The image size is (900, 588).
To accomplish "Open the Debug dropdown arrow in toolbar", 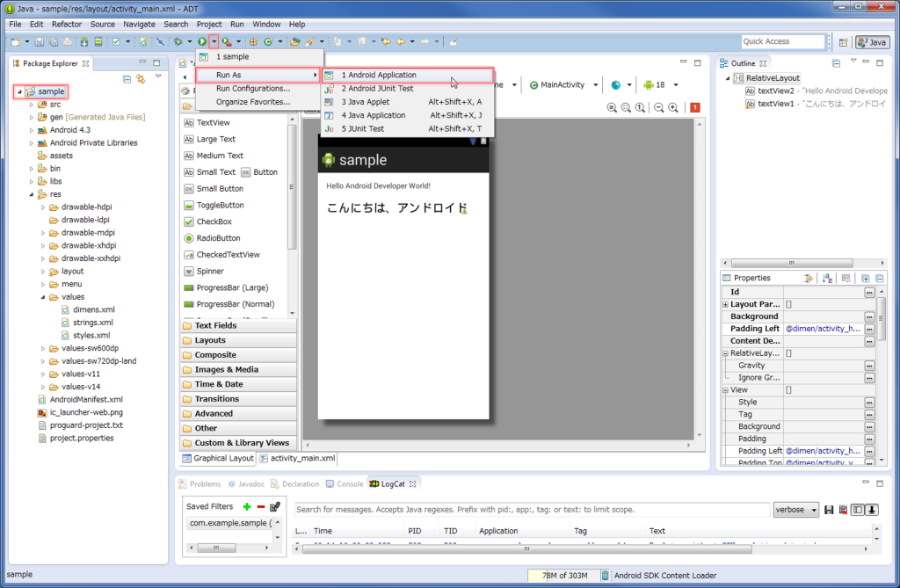I will click(x=190, y=42).
